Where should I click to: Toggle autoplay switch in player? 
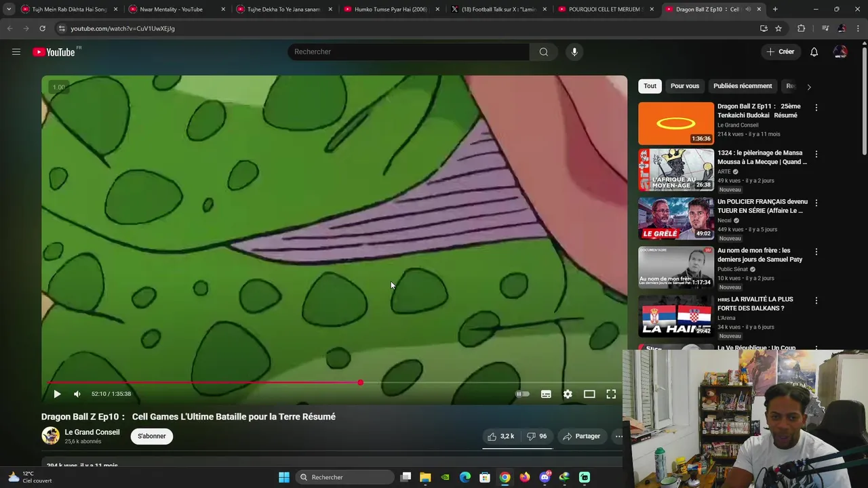click(522, 394)
